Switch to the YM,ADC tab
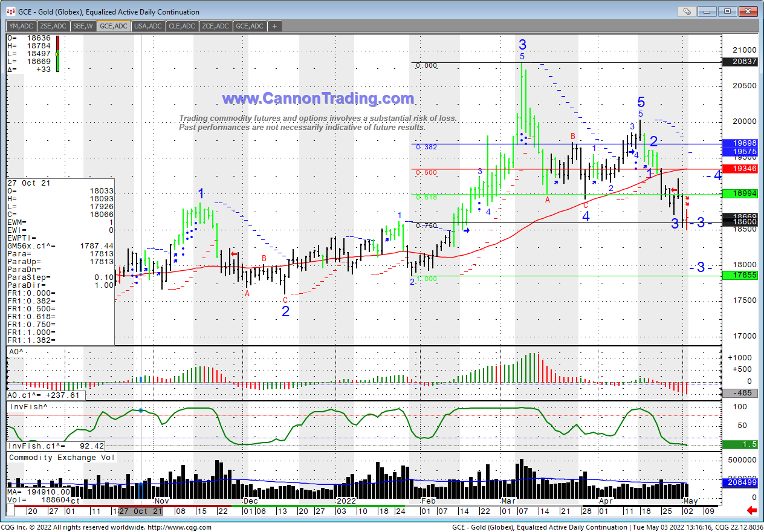Screen dimensions: 764x532 tap(21, 26)
